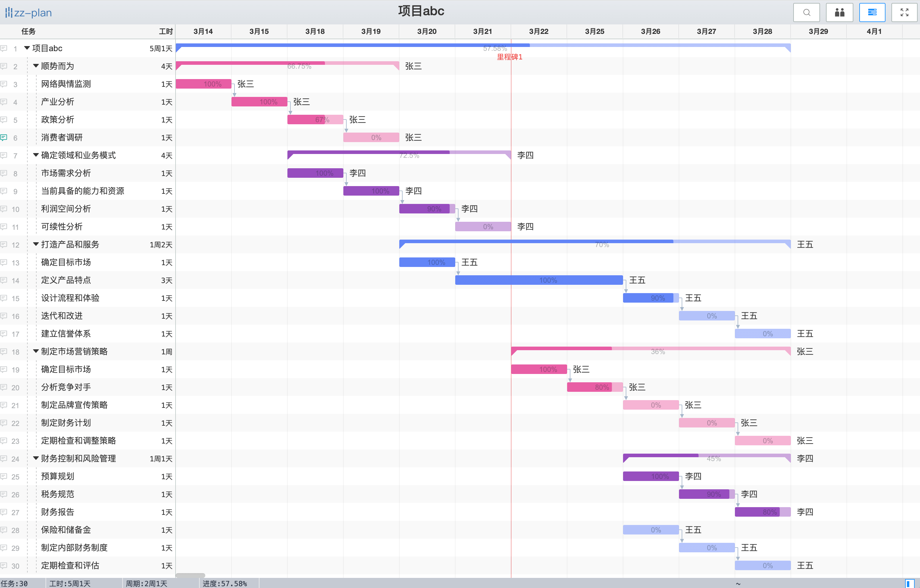Collapse the 打造产品和服务 group
The width and height of the screenshot is (920, 588).
pos(36,244)
